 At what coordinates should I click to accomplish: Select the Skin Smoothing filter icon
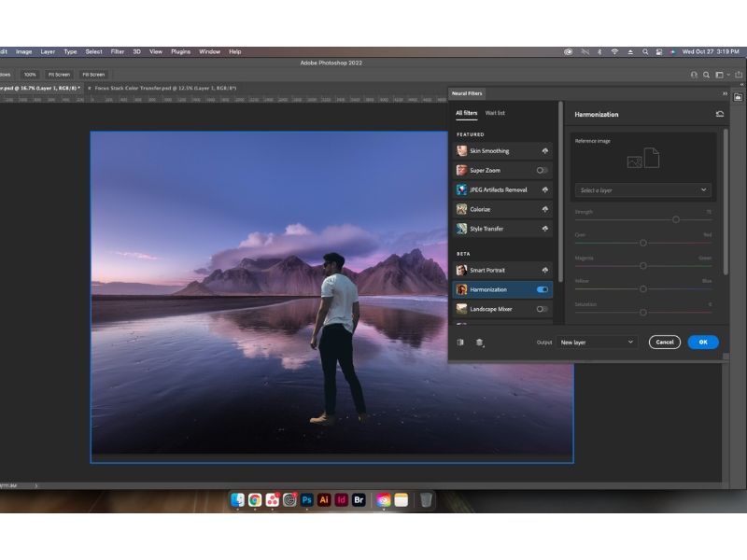tap(460, 150)
